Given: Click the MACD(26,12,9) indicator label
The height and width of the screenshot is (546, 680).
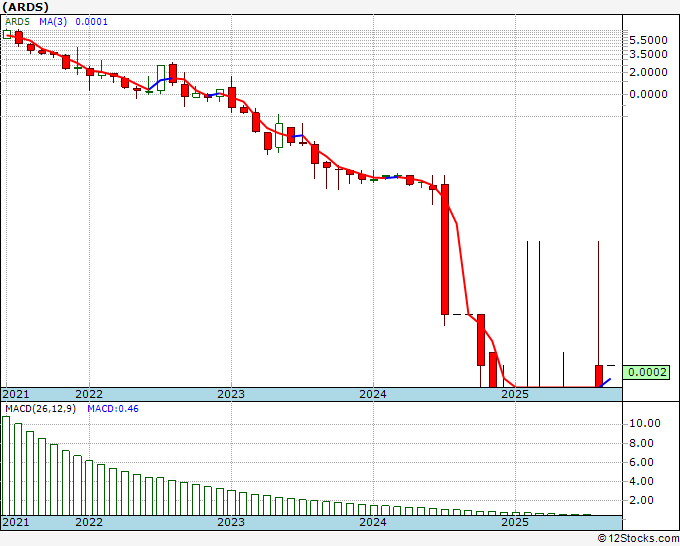Looking at the screenshot, I should click(x=40, y=409).
